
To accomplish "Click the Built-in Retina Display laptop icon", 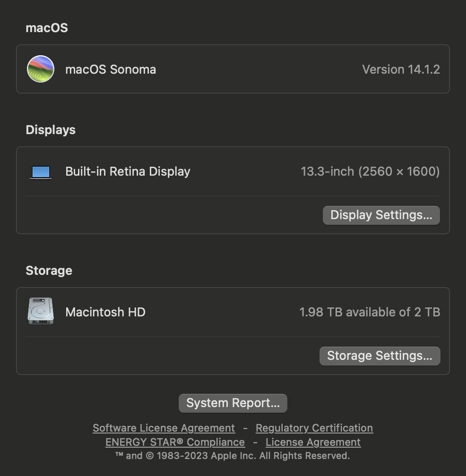I will pyautogui.click(x=41, y=172).
